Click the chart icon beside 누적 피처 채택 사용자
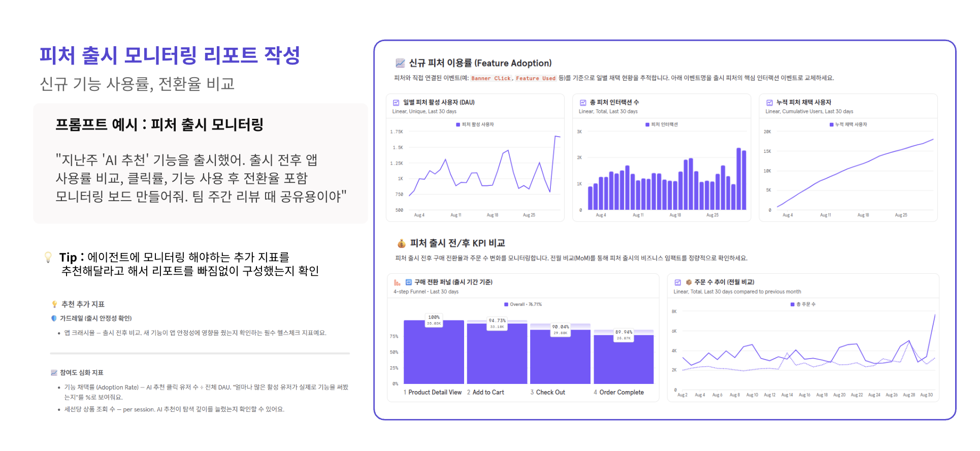980x451 pixels. click(x=769, y=103)
